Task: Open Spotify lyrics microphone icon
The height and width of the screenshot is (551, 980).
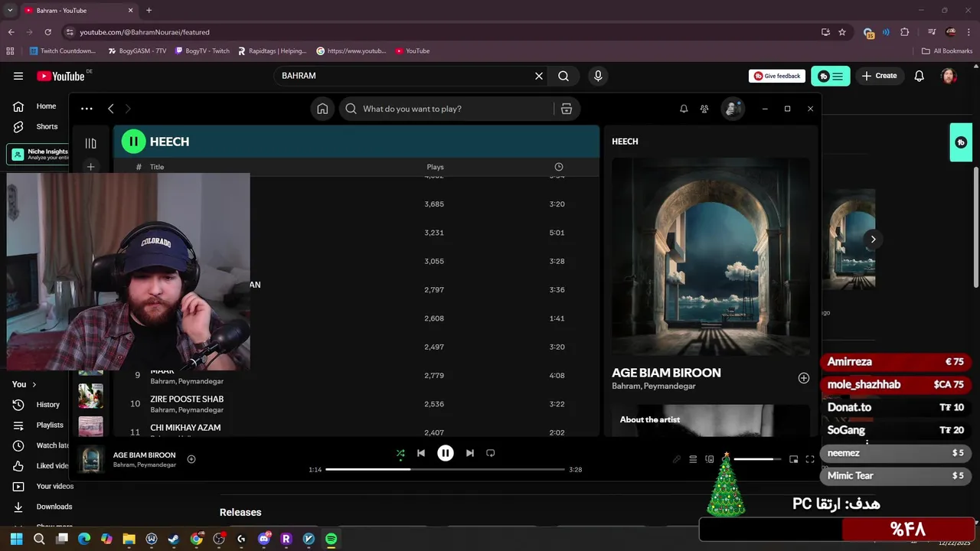Action: click(677, 459)
